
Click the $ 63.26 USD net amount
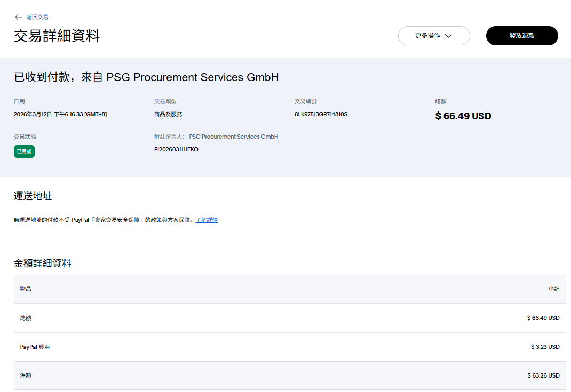[x=543, y=375]
